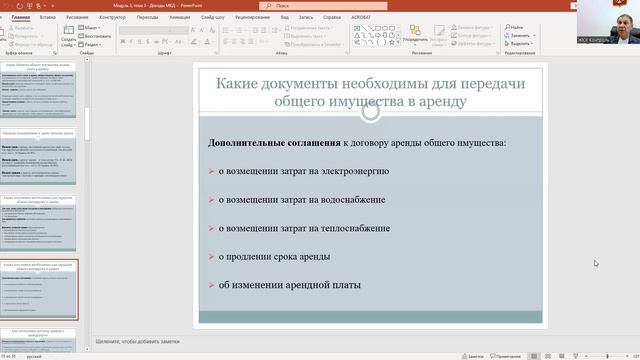Image resolution: width=640 pixels, height=360 pixels.
Task: Click the text highlight color icon
Action: click(194, 42)
